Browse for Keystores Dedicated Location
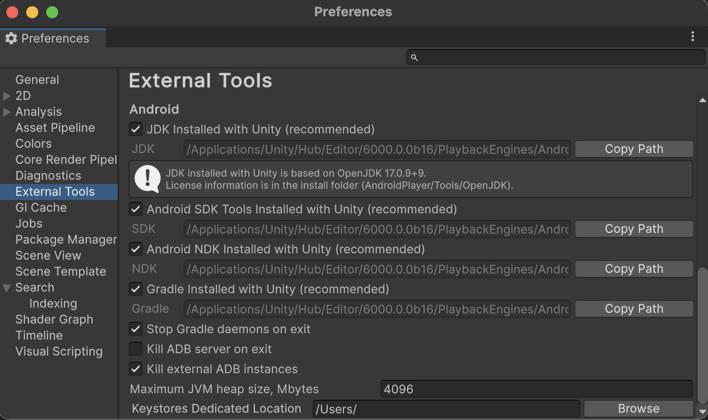The height and width of the screenshot is (420, 708). [x=638, y=408]
